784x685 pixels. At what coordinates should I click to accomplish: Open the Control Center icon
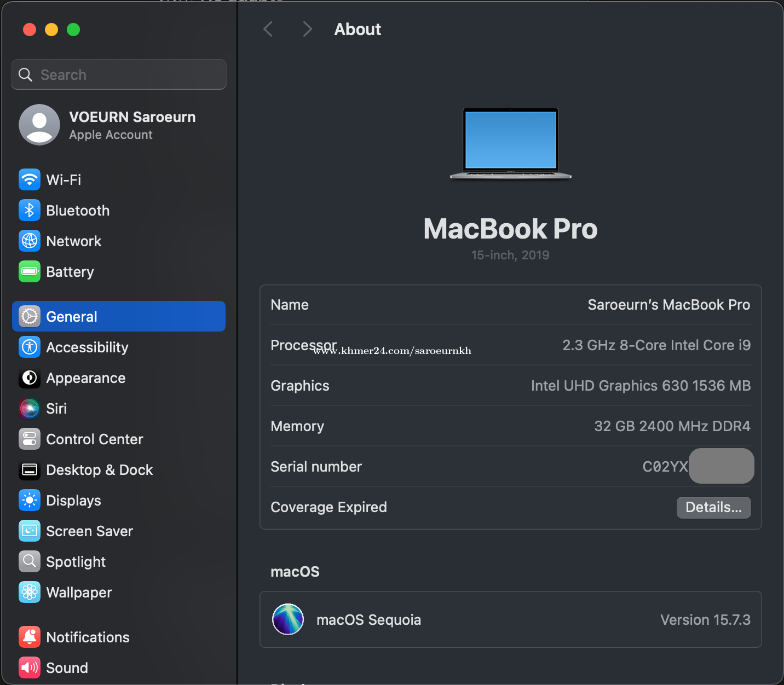click(x=30, y=439)
